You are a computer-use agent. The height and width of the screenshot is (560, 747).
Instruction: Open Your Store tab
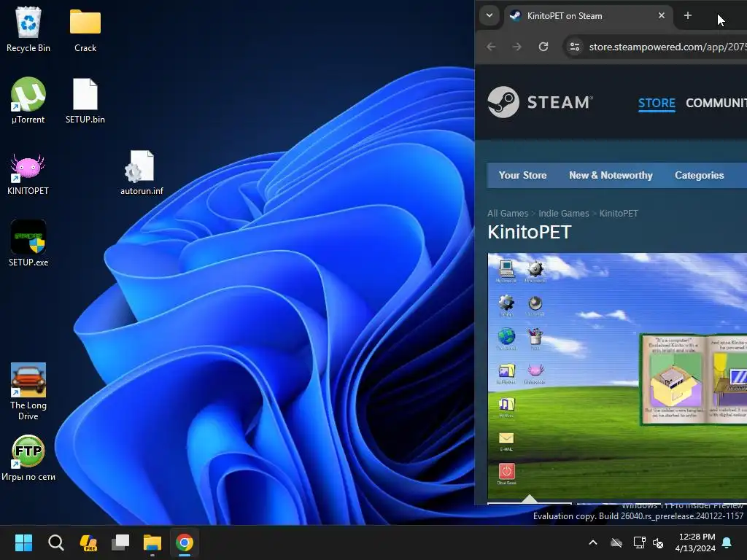point(522,175)
